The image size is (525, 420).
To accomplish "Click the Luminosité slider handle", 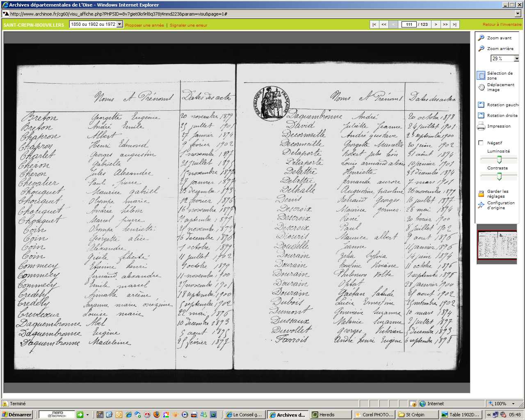I will pyautogui.click(x=499, y=159).
